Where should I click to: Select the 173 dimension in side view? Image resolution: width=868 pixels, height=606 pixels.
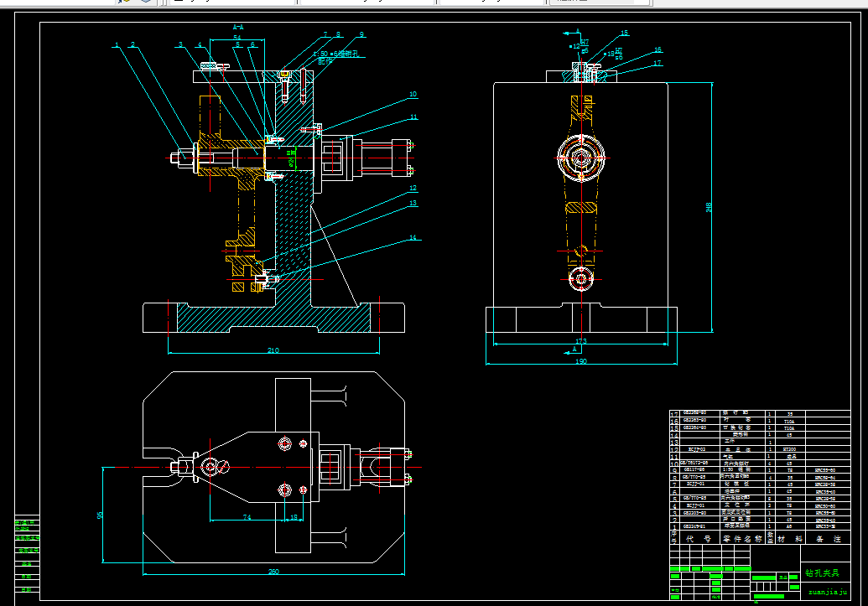coord(580,341)
